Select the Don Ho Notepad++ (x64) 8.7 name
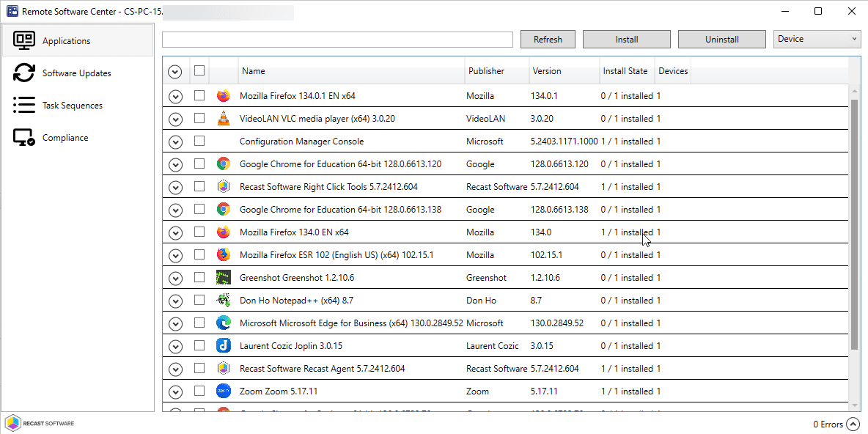868x434 pixels. pos(296,300)
